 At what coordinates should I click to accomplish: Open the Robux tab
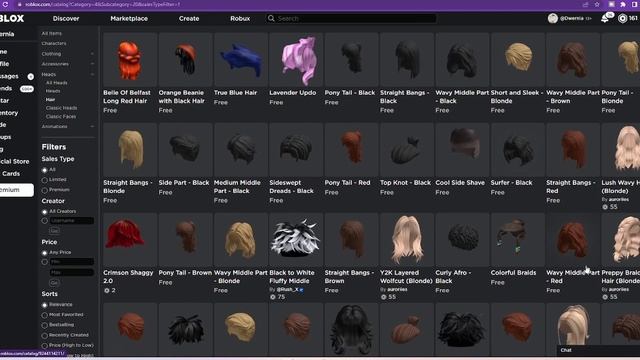coord(240,18)
